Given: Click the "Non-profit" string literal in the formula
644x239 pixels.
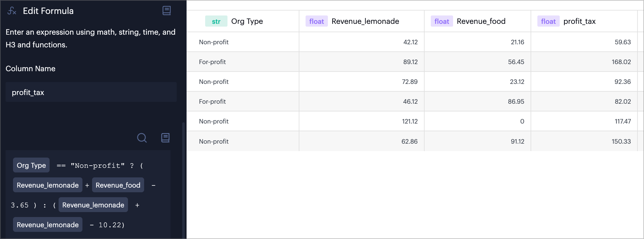Looking at the screenshot, I should pos(98,166).
